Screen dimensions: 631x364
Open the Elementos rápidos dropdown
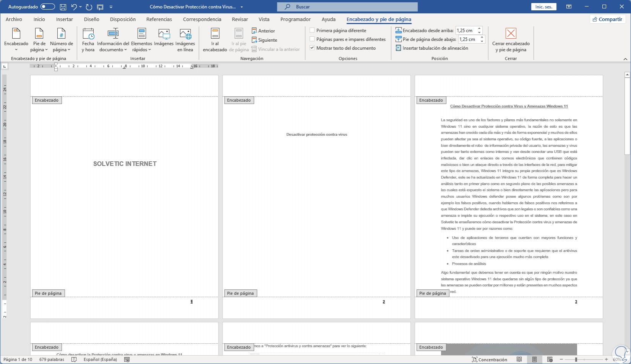click(x=141, y=40)
